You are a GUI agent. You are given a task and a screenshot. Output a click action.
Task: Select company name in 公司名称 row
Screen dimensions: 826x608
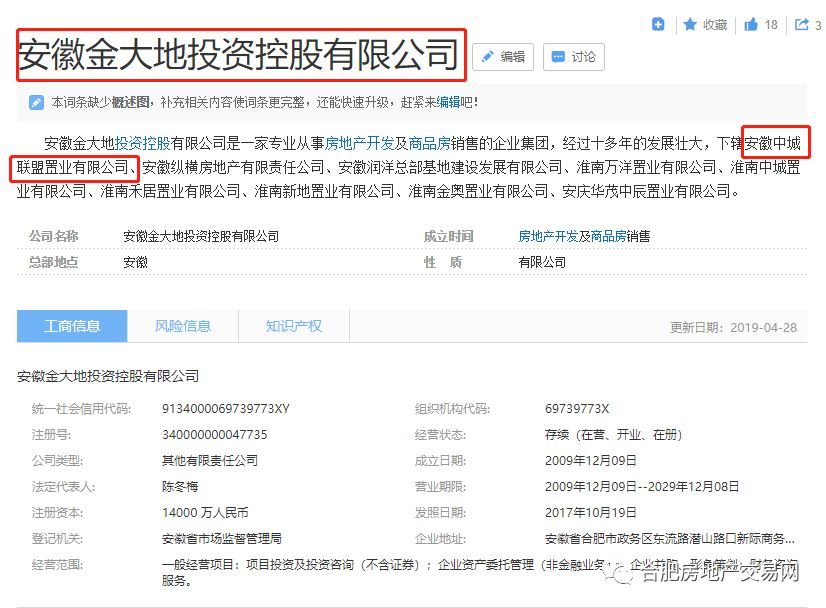point(201,236)
